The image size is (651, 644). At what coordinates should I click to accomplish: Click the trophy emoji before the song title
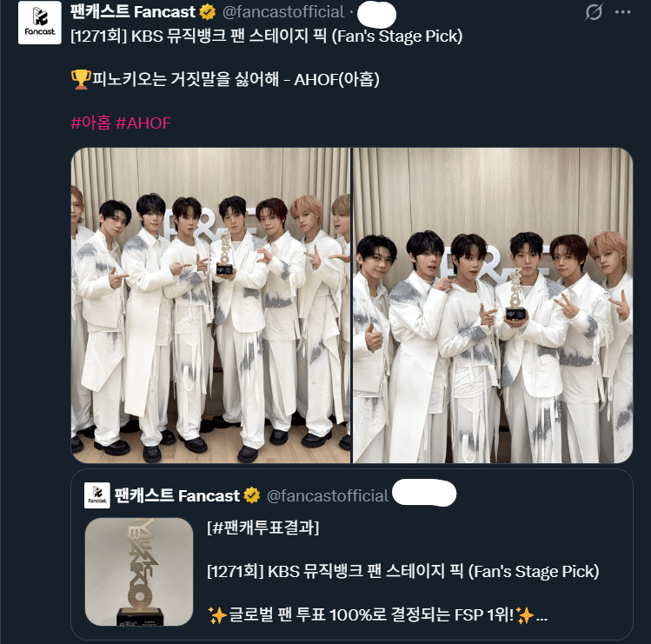coord(81,79)
